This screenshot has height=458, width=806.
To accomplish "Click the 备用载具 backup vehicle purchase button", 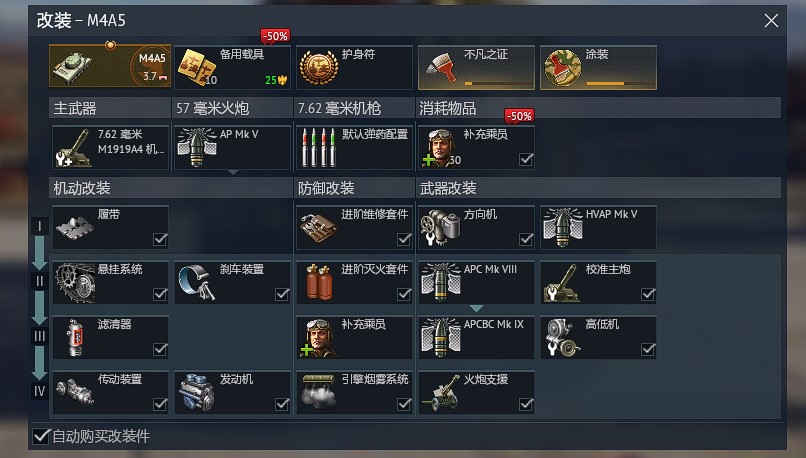I will pyautogui.click(x=232, y=67).
